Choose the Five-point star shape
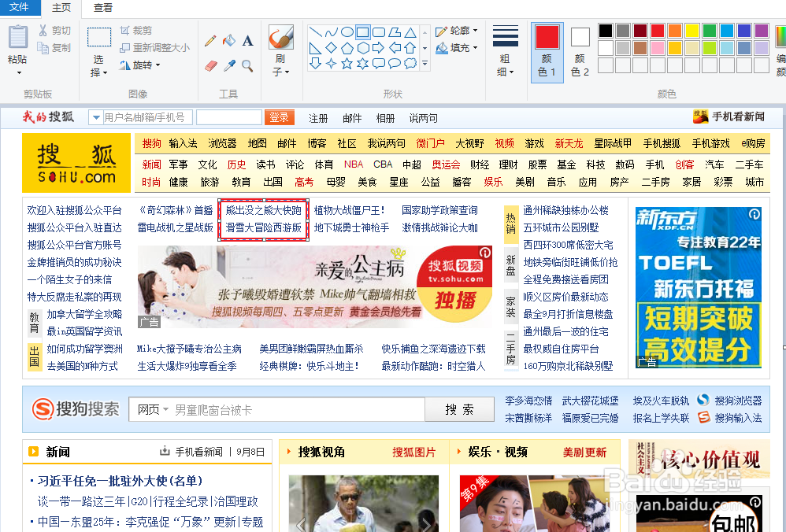This screenshot has height=532, width=786. click(347, 63)
